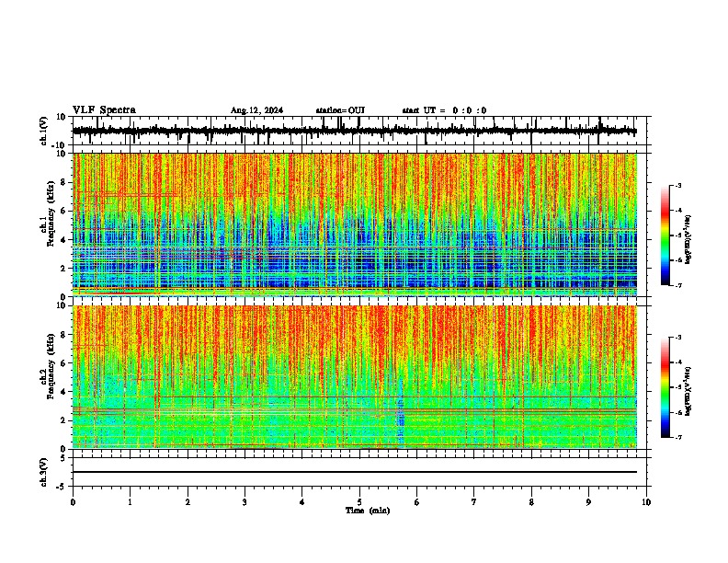The width and height of the screenshot is (728, 563).
Task: Click the time axis tick label "5"
Action: [359, 501]
